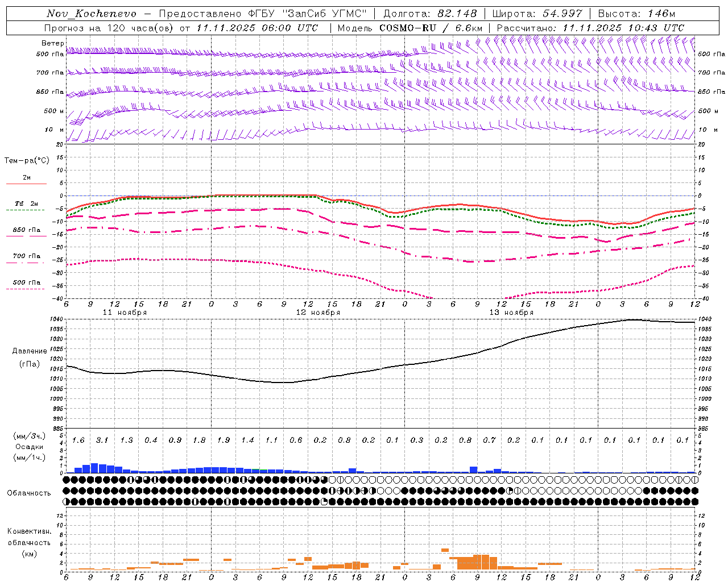Click the 0.9 precipitation total value

(175, 440)
